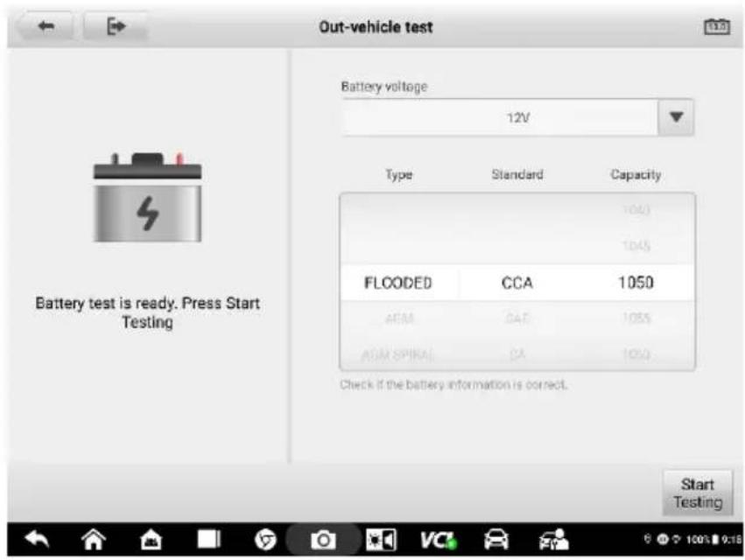The image size is (745, 560).
Task: Tap the exit icon beside the back arrow
Action: (116, 26)
